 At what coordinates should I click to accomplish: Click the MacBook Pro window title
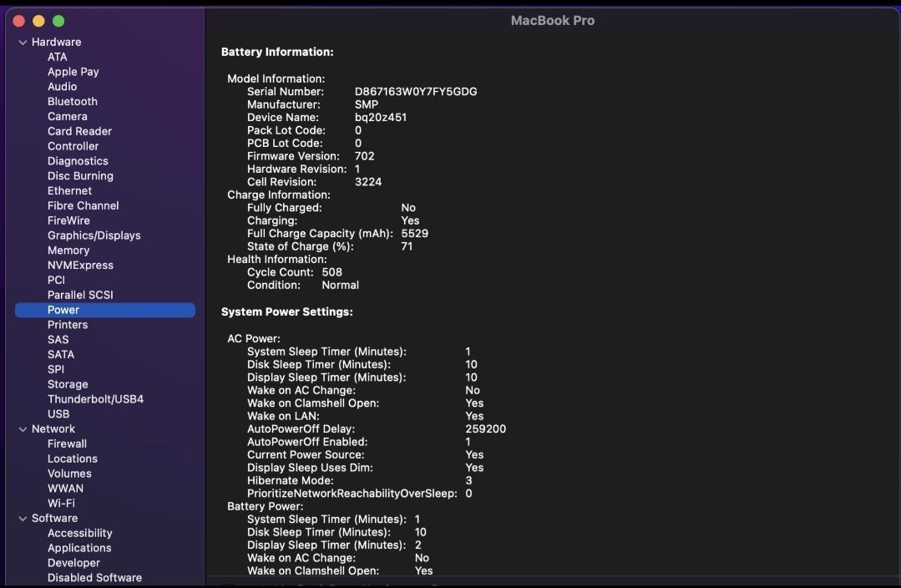click(x=553, y=21)
